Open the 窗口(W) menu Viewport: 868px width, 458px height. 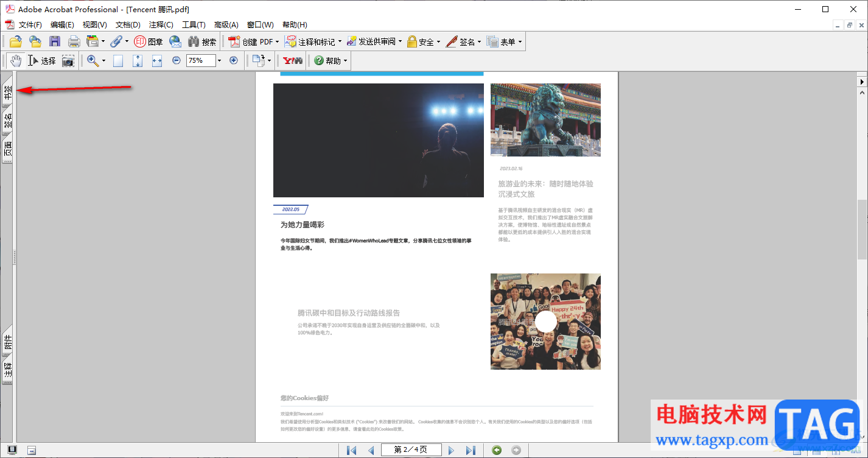(261, 25)
